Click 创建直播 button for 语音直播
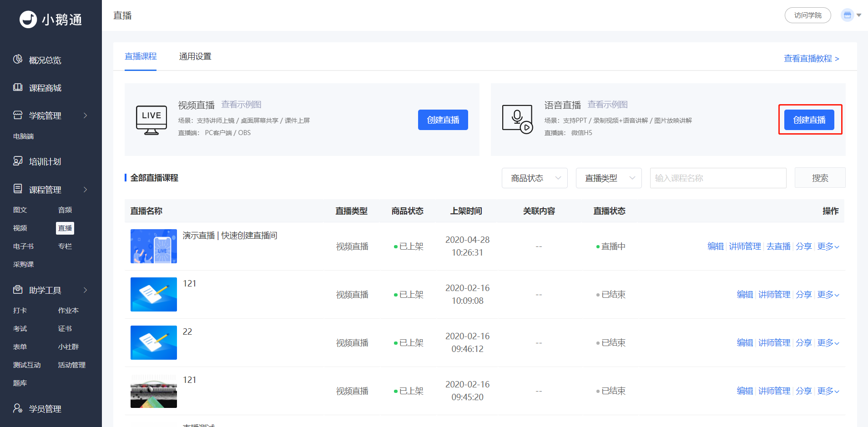This screenshot has width=868, height=427. point(809,120)
